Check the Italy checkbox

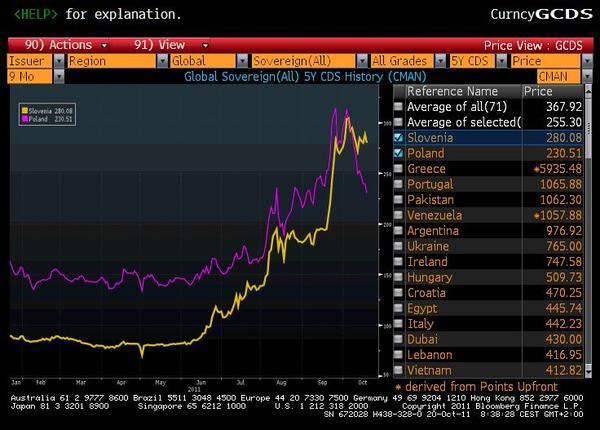[x=398, y=324]
